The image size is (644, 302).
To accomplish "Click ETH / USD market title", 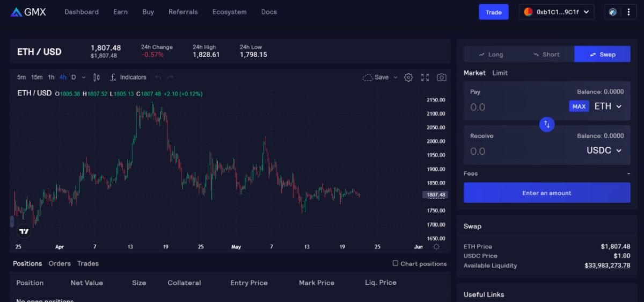I will point(39,52).
